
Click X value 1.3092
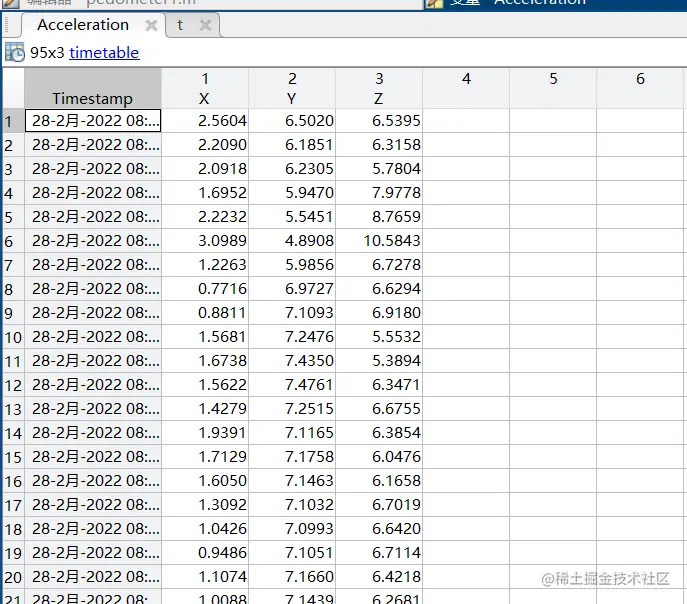222,505
